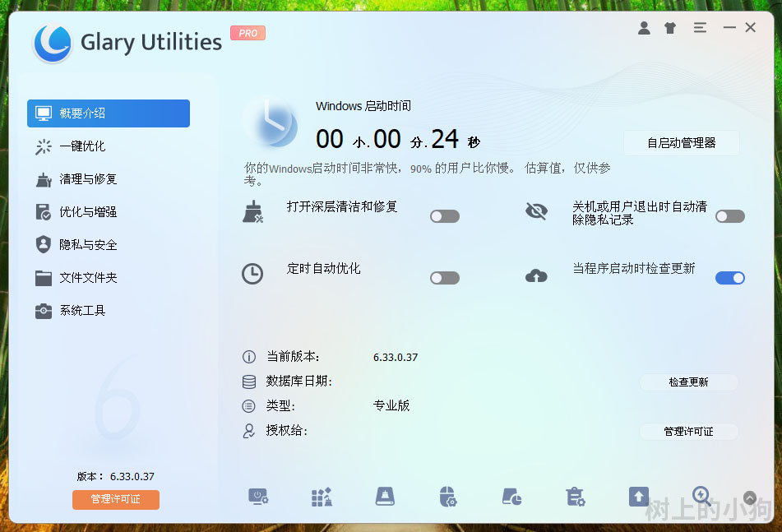The height and width of the screenshot is (532, 782).
Task: Expand the bottom toolbar with the up-chevron
Action: click(749, 497)
